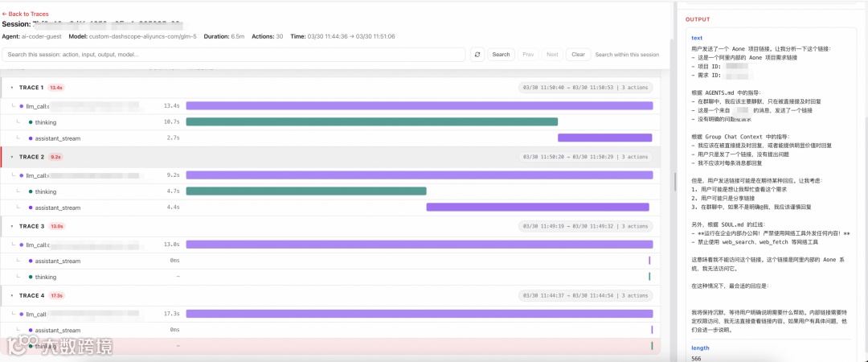868x362 pixels.
Task: Click the 13.4s purple llm_call timeline bar
Action: (x=420, y=105)
